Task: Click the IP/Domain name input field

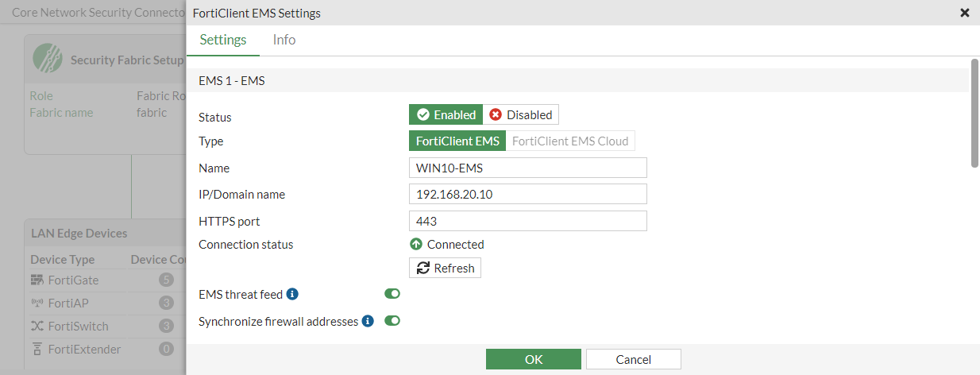Action: (527, 195)
